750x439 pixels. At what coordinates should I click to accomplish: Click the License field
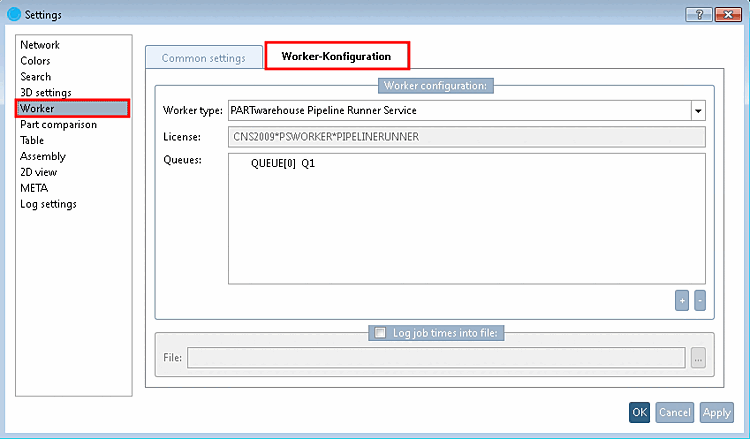click(x=466, y=137)
